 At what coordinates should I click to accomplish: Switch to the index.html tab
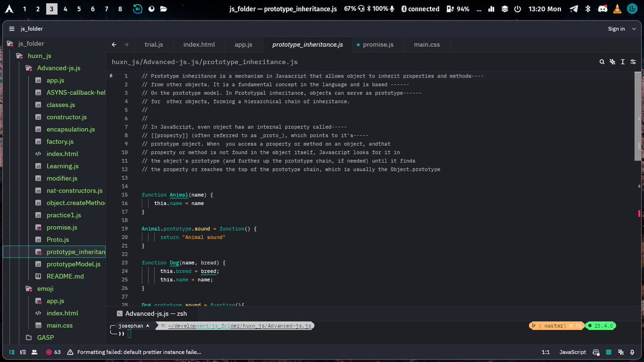[x=199, y=45]
